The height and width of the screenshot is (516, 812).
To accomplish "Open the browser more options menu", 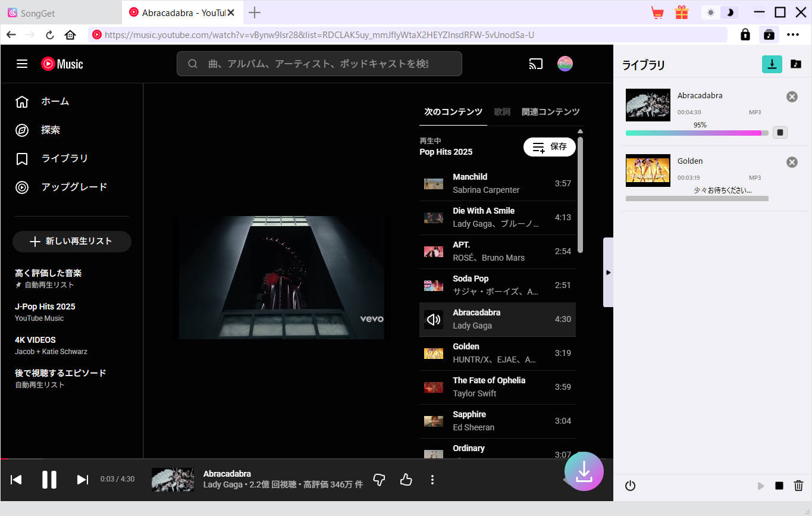I will (x=793, y=35).
